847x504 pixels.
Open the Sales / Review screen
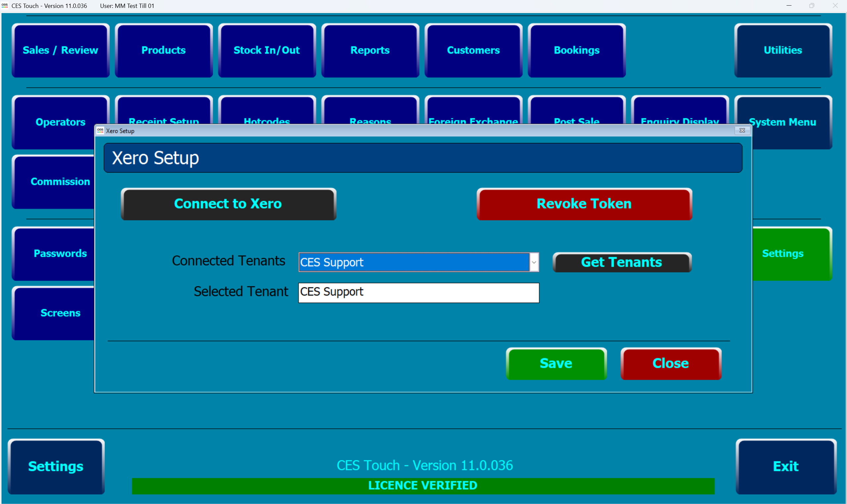click(x=60, y=50)
